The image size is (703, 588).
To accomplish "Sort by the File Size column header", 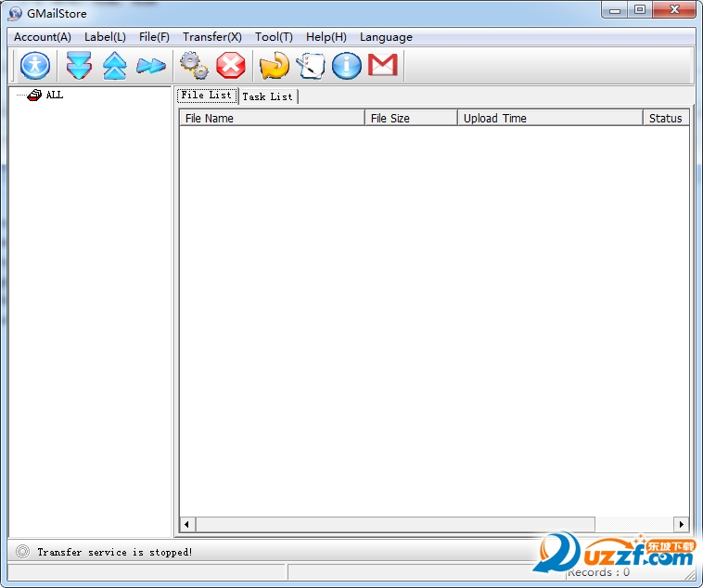I will point(411,118).
